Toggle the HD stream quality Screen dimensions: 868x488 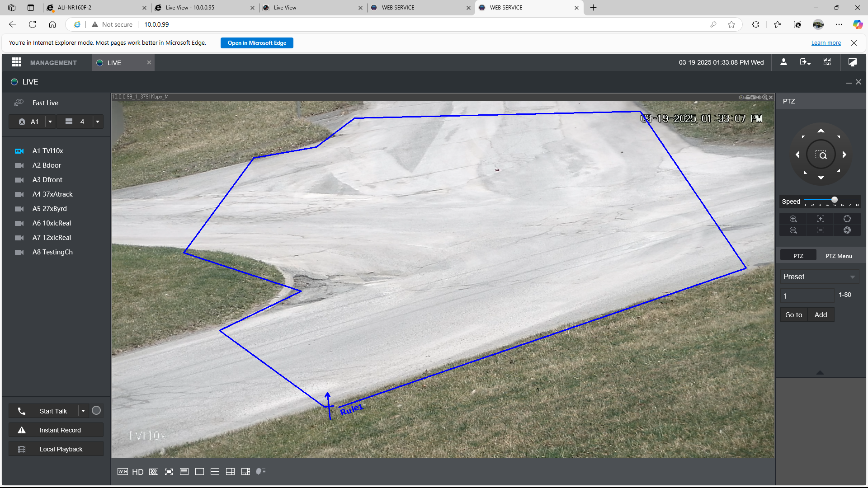[138, 472]
